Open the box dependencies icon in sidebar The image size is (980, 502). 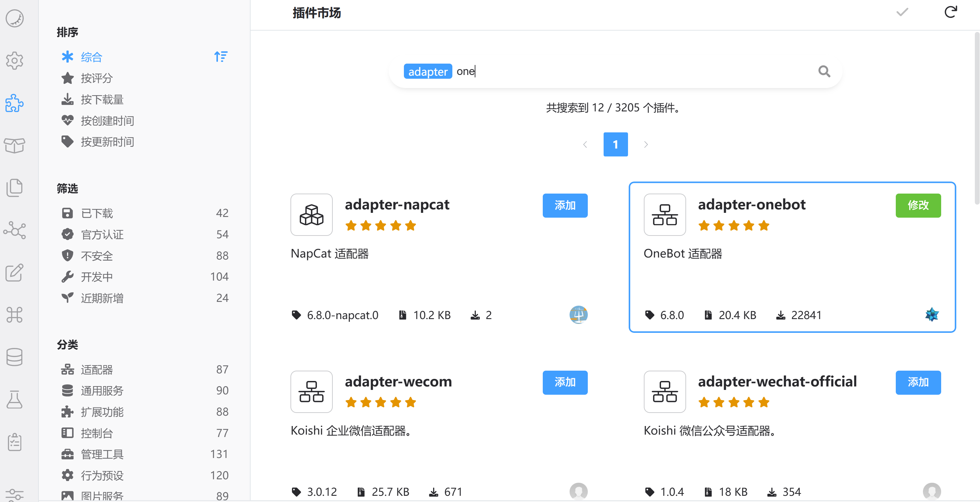14,145
